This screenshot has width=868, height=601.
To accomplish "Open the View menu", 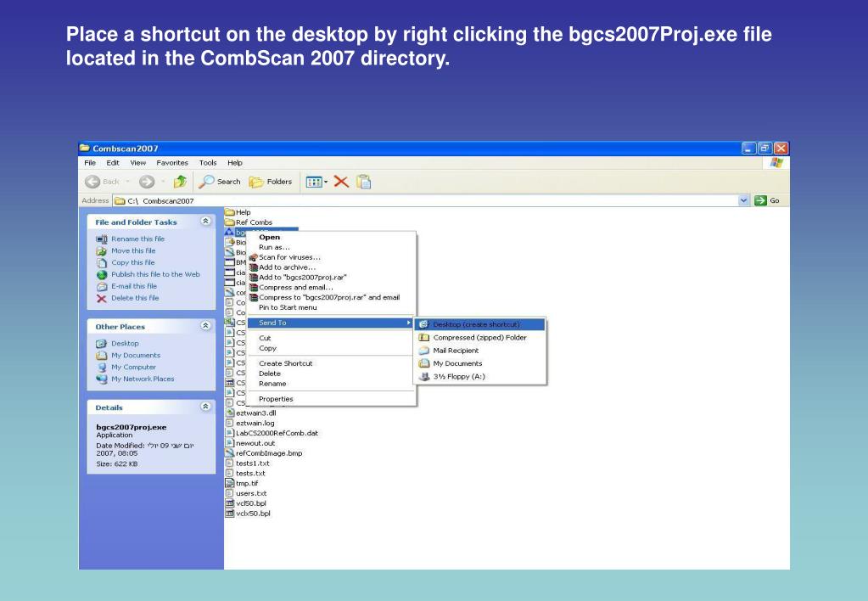I will coord(137,163).
